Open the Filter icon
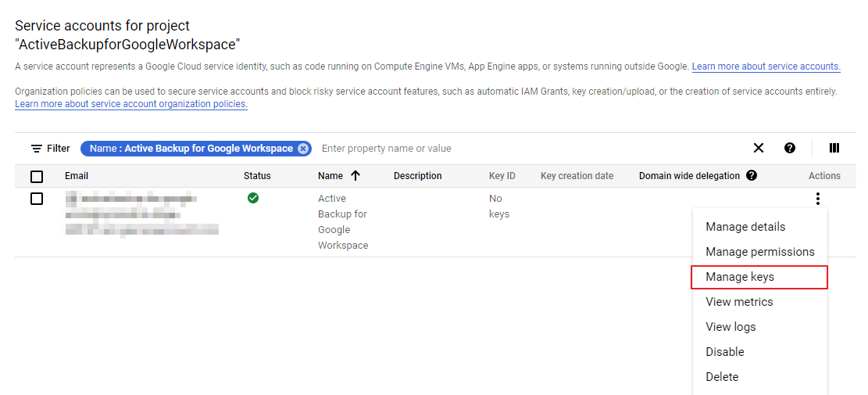The height and width of the screenshot is (395, 868). 37,149
